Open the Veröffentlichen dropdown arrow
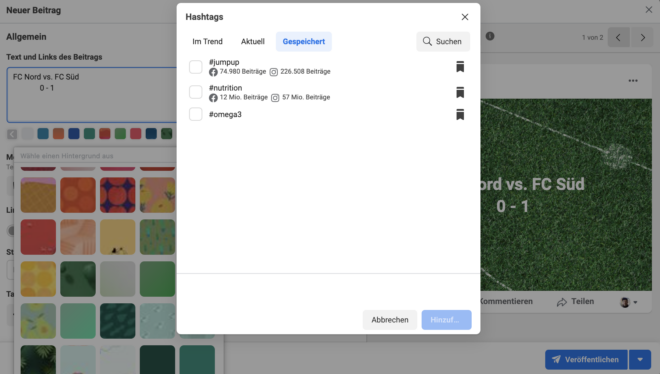Screen dimensions: 660x374 640,359
